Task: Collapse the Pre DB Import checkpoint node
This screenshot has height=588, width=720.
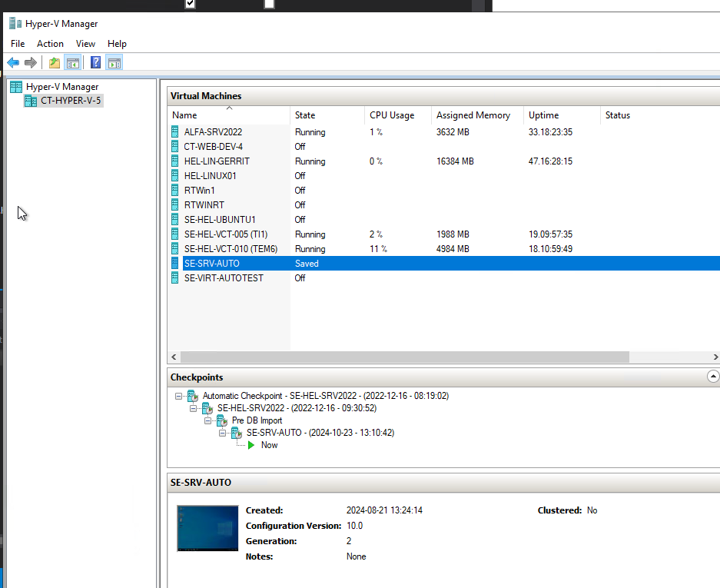Action: [208, 420]
